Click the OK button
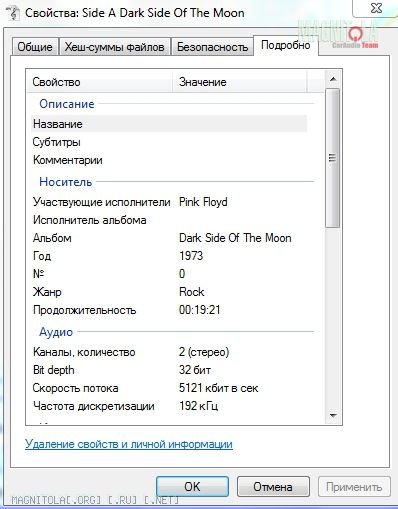This screenshot has height=509, width=398. point(192,487)
